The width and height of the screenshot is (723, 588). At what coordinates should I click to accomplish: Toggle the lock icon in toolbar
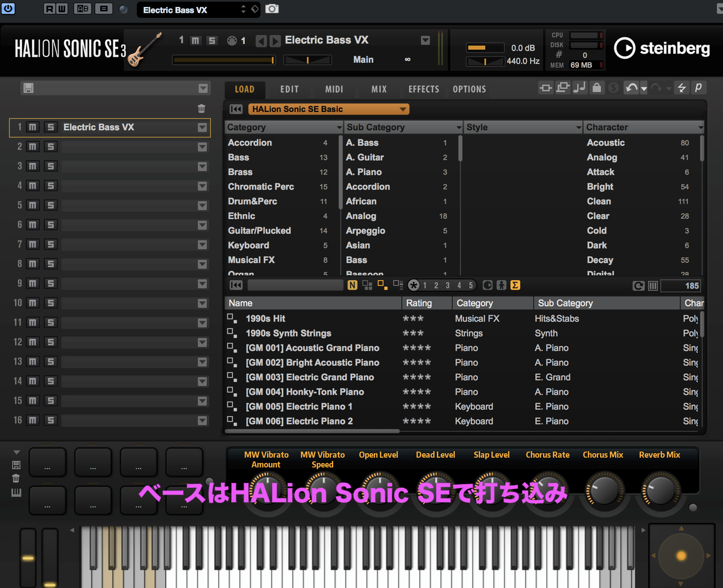[x=597, y=88]
